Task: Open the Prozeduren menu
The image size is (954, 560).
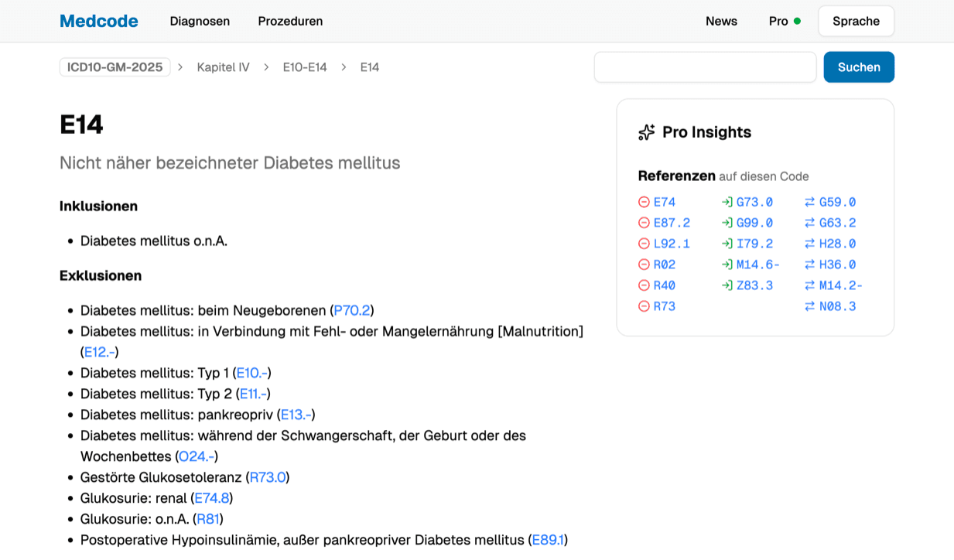Action: pos(290,21)
